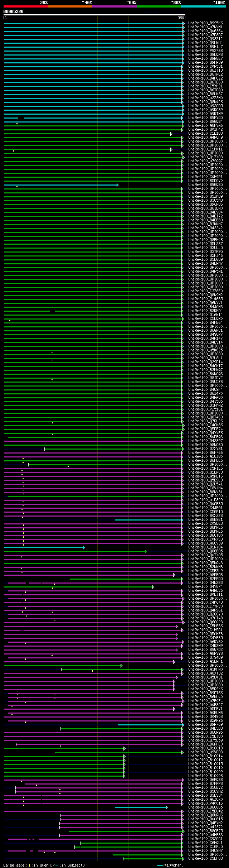Select the UniRef100_C6HQL1 label

click(x=205, y=843)
